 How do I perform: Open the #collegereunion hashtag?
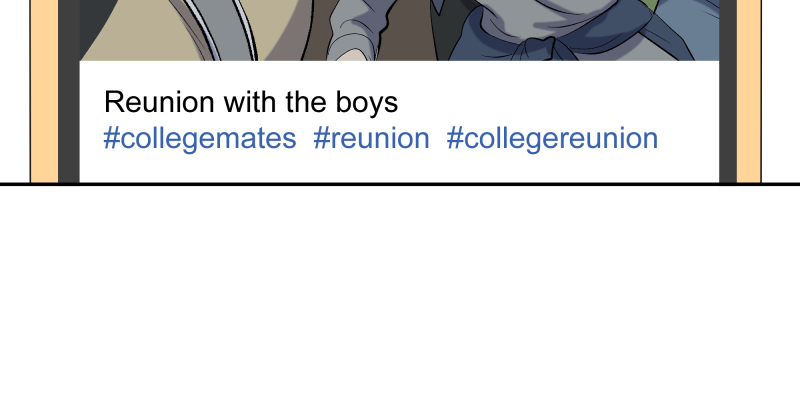(552, 138)
